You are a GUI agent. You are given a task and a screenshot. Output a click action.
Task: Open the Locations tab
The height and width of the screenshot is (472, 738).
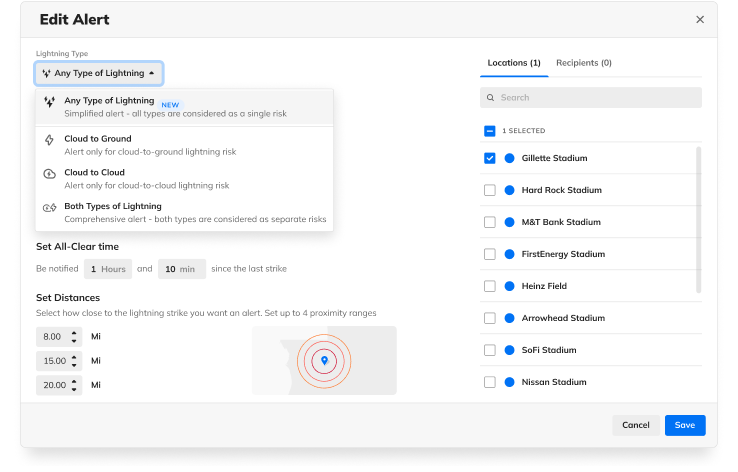514,63
